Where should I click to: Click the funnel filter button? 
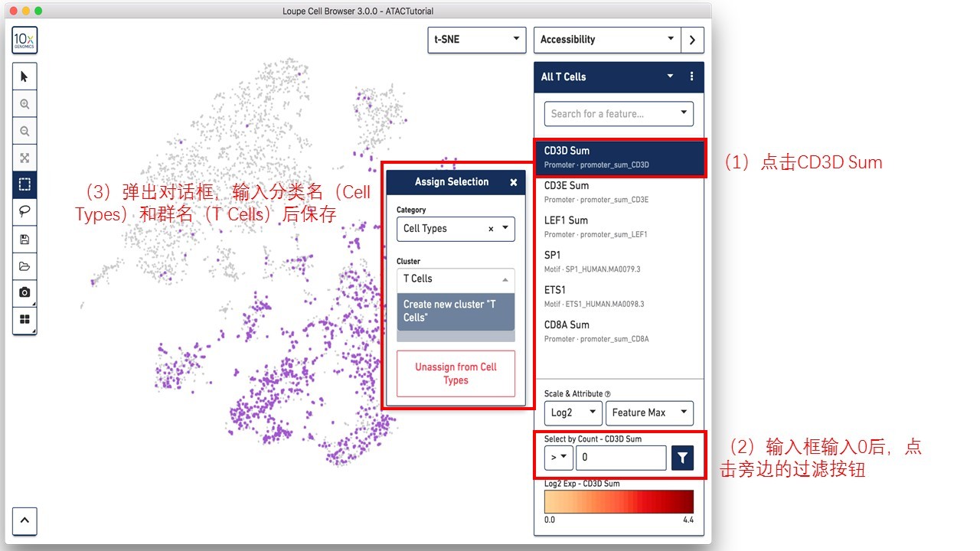click(x=682, y=458)
